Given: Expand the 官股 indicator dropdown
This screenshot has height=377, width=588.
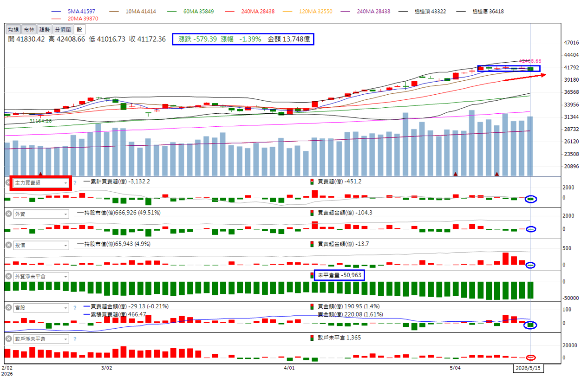Looking at the screenshot, I should 41,308.
